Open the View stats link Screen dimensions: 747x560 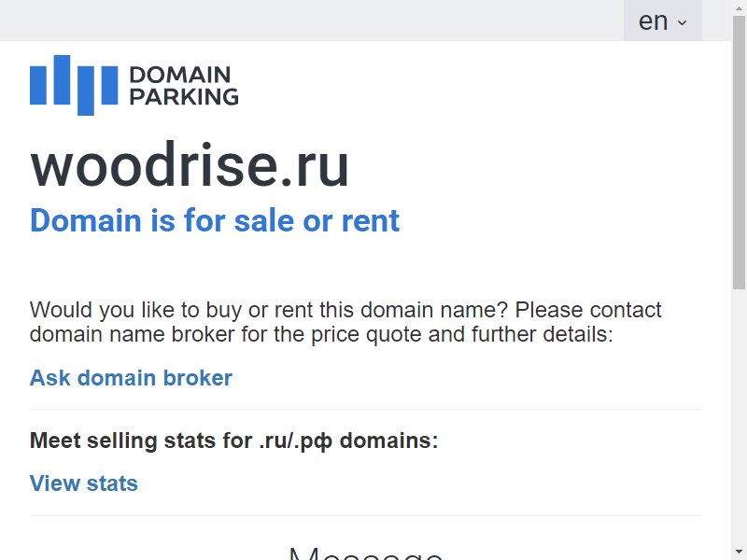coord(84,483)
